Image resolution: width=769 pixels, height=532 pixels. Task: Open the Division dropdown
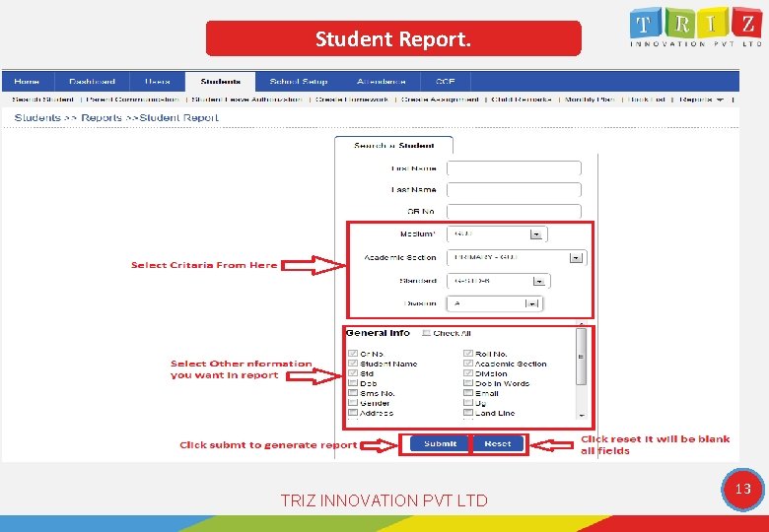[x=495, y=303]
